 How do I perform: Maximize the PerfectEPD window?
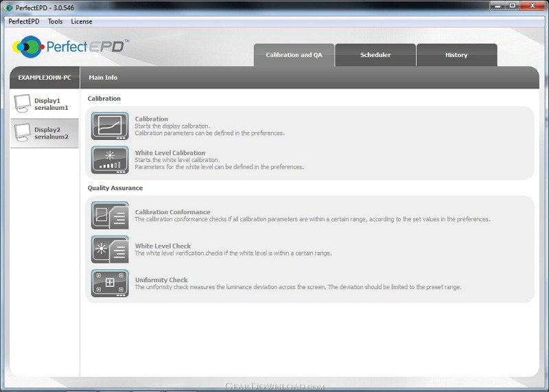point(513,6)
